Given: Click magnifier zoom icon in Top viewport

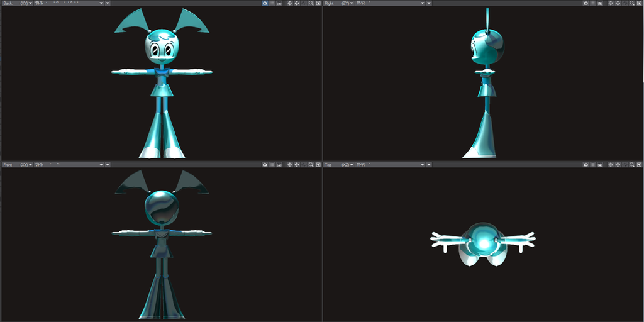Looking at the screenshot, I should point(631,164).
